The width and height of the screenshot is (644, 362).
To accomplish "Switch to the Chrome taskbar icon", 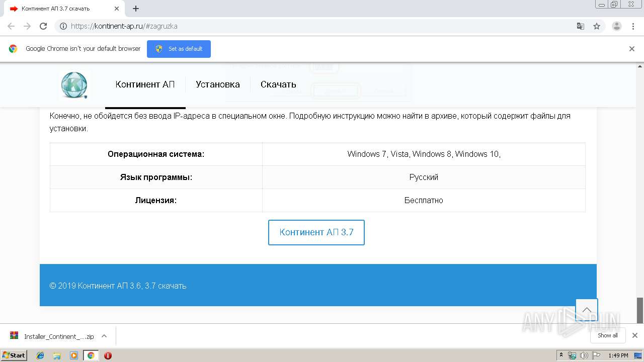I will coord(91,355).
